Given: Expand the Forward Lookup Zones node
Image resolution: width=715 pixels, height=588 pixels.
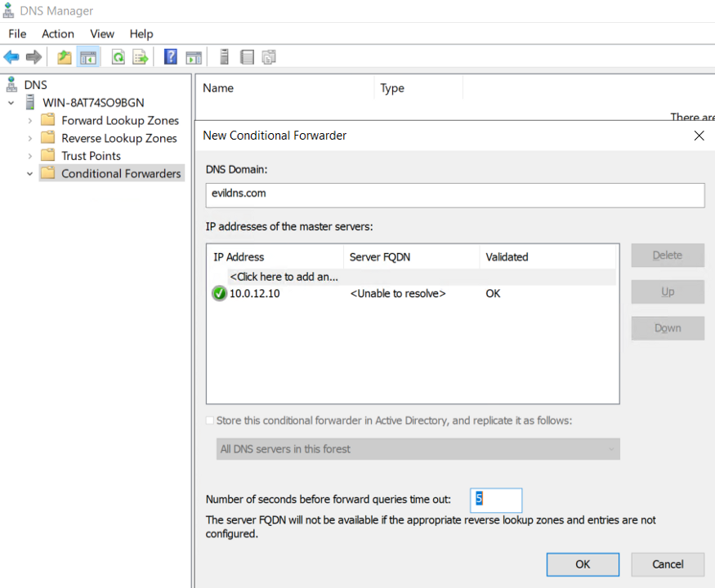Looking at the screenshot, I should 30,121.
